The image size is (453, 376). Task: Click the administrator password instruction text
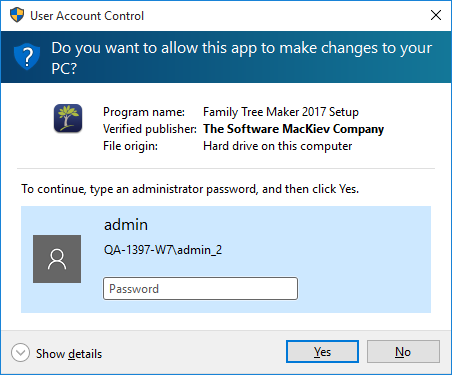(x=190, y=189)
